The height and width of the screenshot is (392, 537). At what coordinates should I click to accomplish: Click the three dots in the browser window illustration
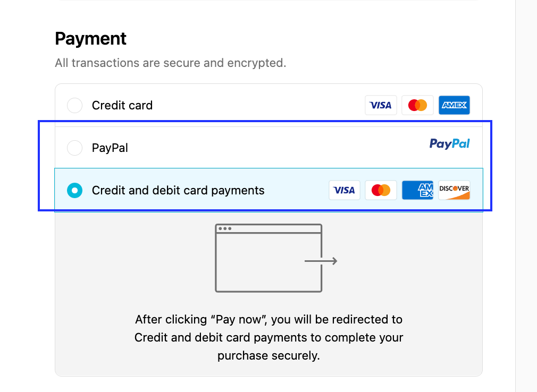225,228
